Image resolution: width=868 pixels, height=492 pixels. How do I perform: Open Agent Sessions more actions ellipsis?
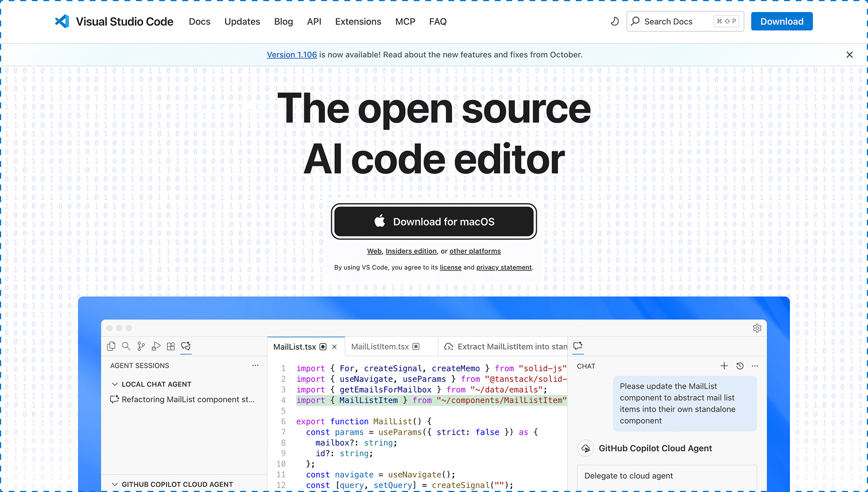[x=255, y=366]
